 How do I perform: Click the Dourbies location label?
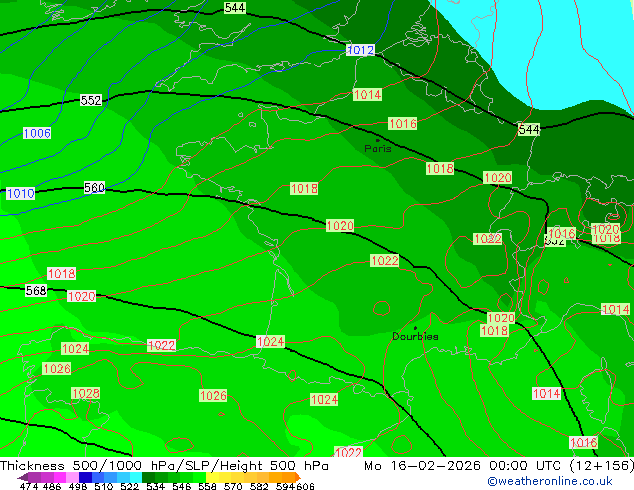click(415, 336)
